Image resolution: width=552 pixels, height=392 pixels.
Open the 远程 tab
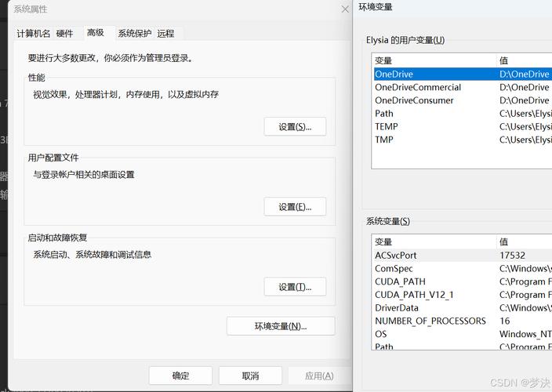tap(165, 34)
